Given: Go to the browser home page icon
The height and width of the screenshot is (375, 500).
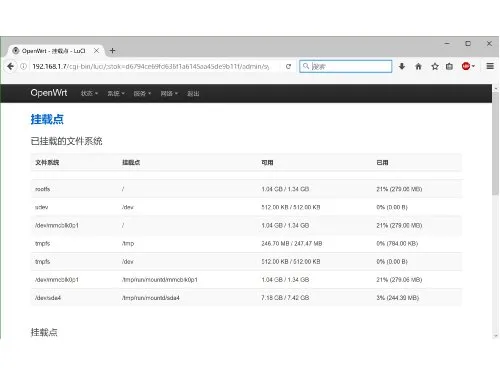Looking at the screenshot, I should point(418,66).
